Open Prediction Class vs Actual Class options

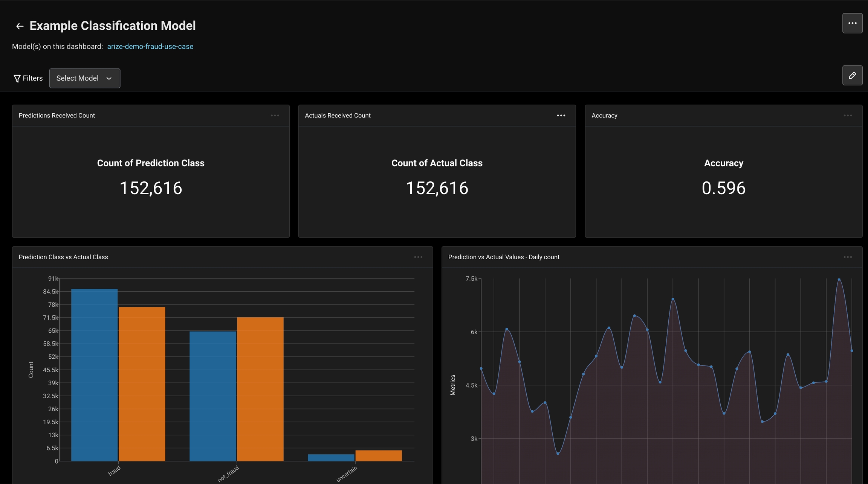(418, 257)
